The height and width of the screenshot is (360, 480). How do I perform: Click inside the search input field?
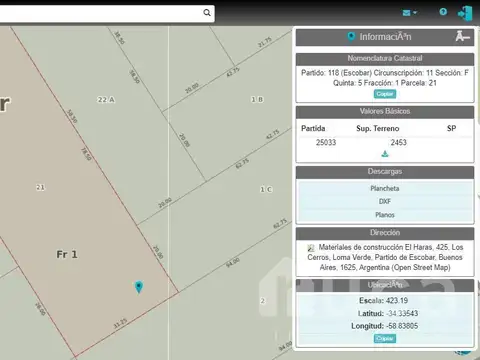point(100,13)
